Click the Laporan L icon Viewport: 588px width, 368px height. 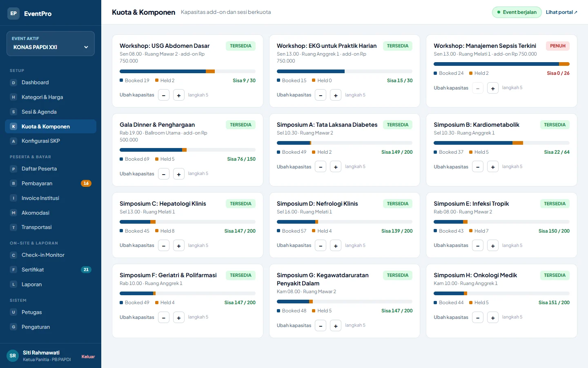13,285
